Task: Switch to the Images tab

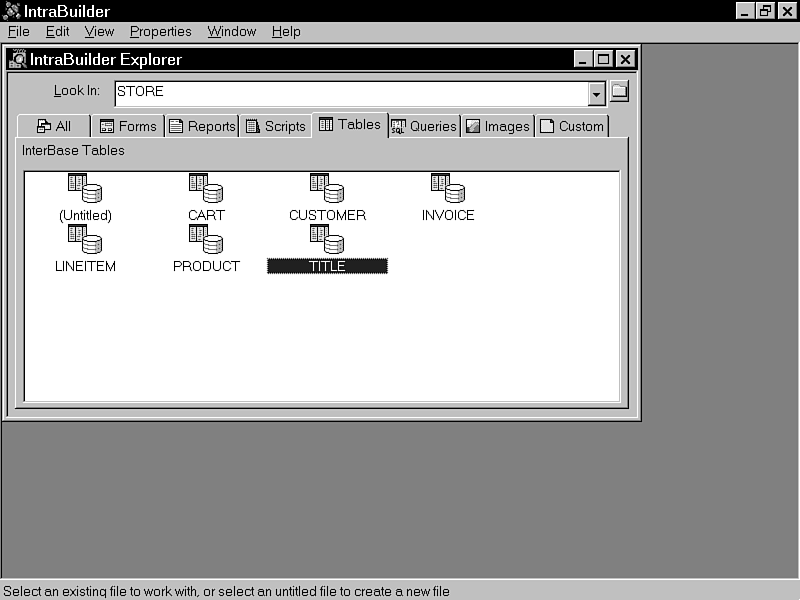Action: tap(497, 126)
